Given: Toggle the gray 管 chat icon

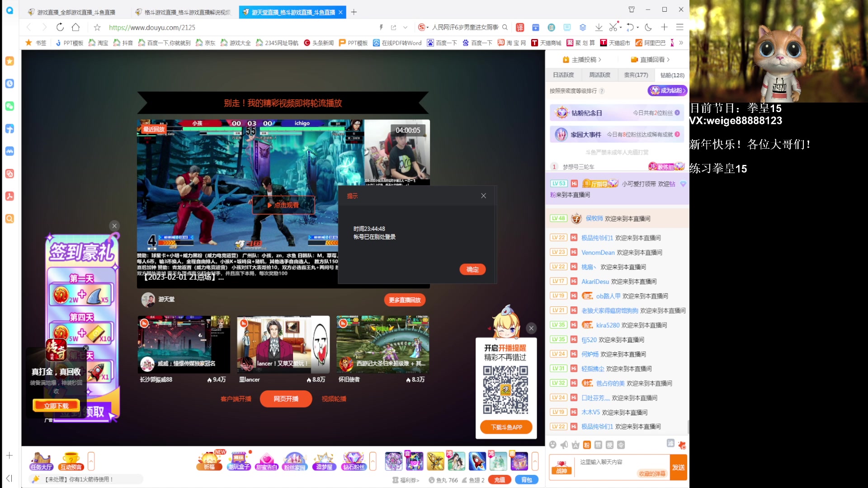Looking at the screenshot, I should coord(598,445).
